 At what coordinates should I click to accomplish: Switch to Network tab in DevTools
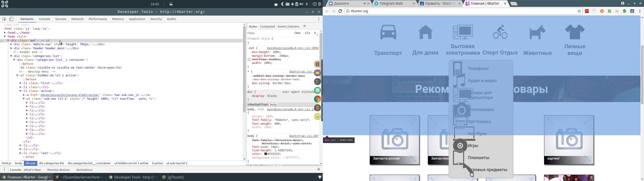point(78,19)
